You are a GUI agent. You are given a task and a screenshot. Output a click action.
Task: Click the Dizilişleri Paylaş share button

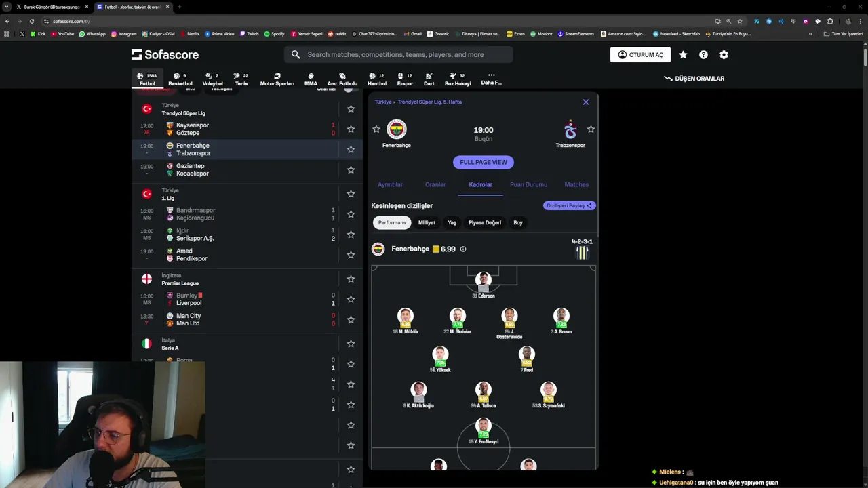(569, 205)
